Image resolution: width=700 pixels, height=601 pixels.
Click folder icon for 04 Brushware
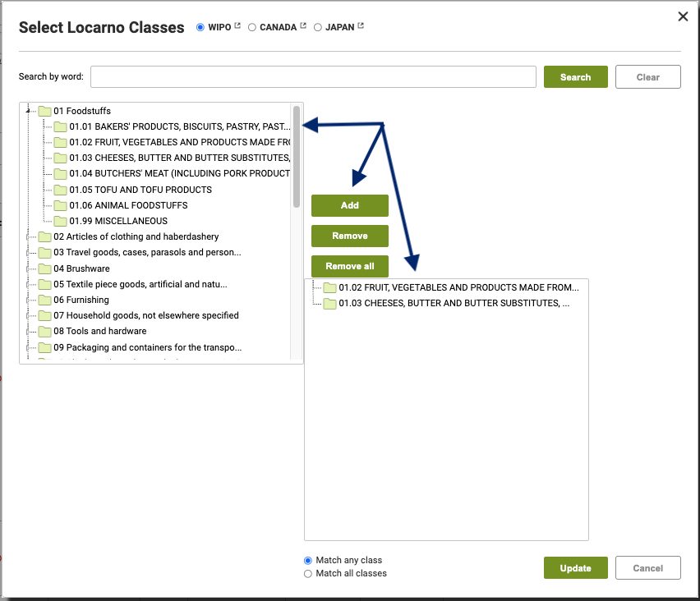[44, 268]
